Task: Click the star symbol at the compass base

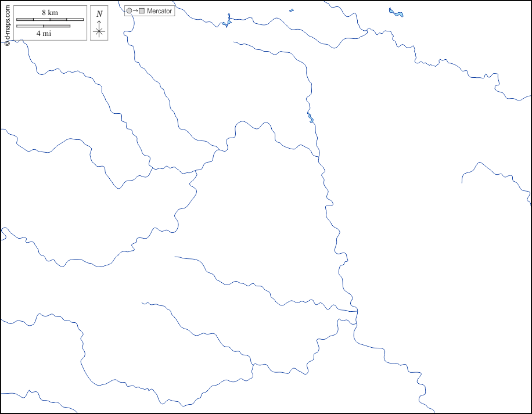Action: 99,31
